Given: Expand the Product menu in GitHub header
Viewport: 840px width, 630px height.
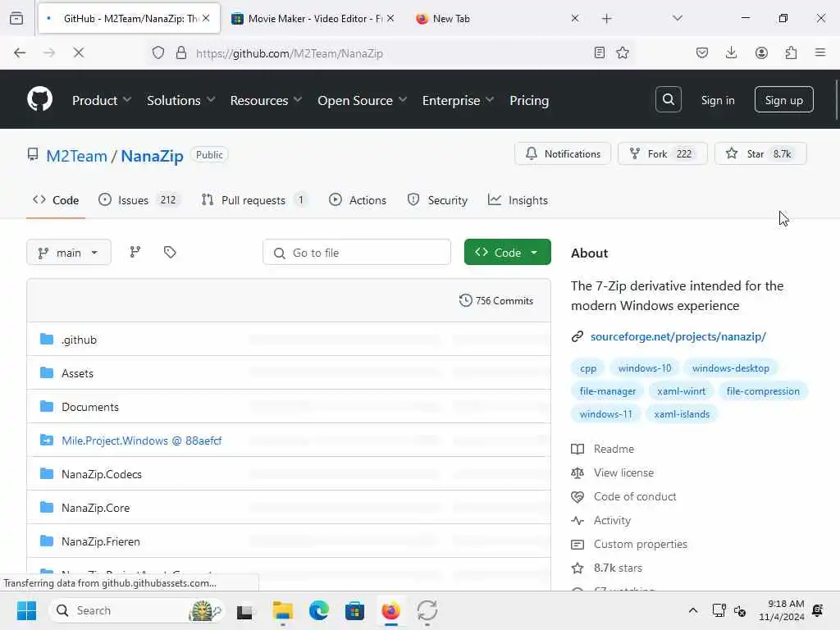Looking at the screenshot, I should coord(102,100).
